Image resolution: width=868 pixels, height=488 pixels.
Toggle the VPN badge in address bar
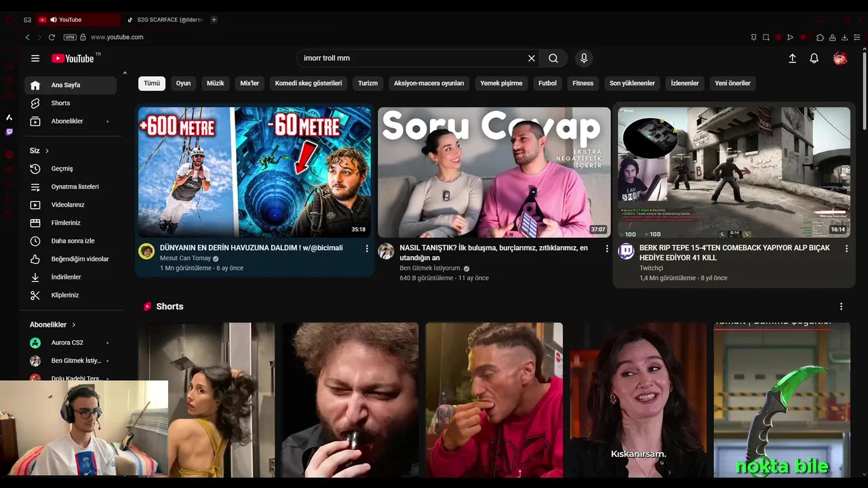point(69,37)
